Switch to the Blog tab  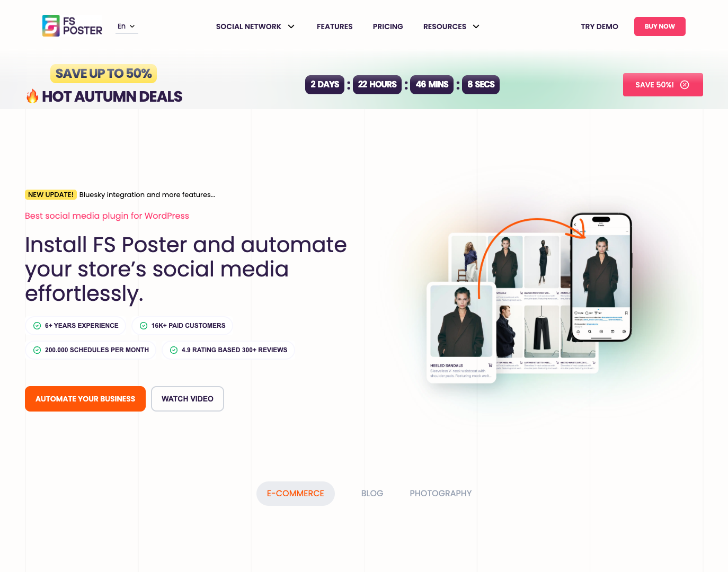click(x=372, y=494)
